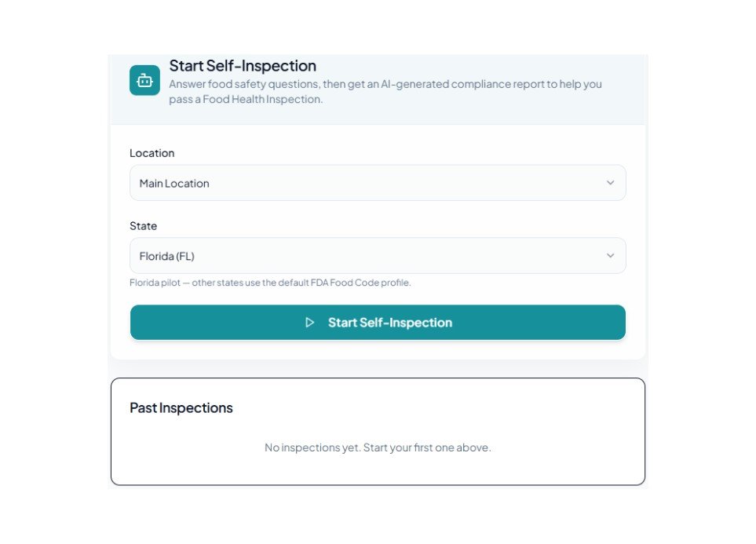Expand the State dropdown to change states
The image size is (756, 544).
tap(611, 255)
